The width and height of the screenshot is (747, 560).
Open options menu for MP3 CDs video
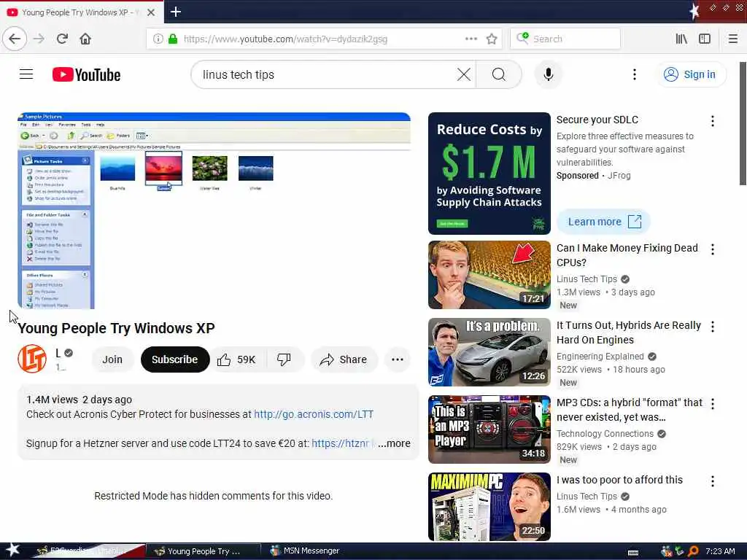tap(712, 404)
